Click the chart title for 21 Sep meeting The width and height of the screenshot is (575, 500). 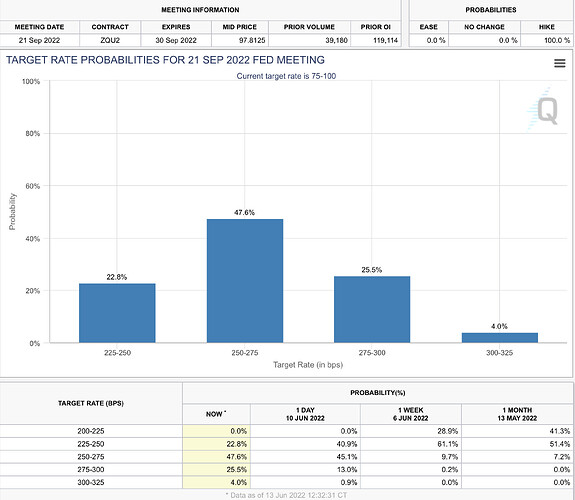[x=165, y=60]
